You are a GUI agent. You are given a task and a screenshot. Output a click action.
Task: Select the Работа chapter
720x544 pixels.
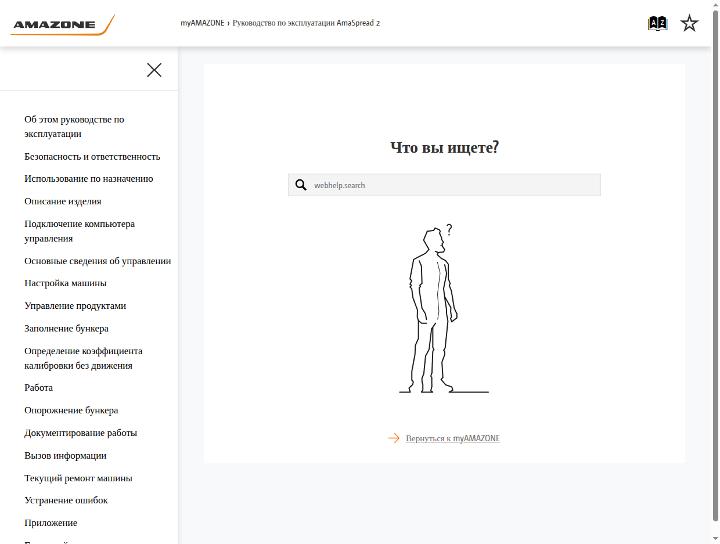pos(39,387)
